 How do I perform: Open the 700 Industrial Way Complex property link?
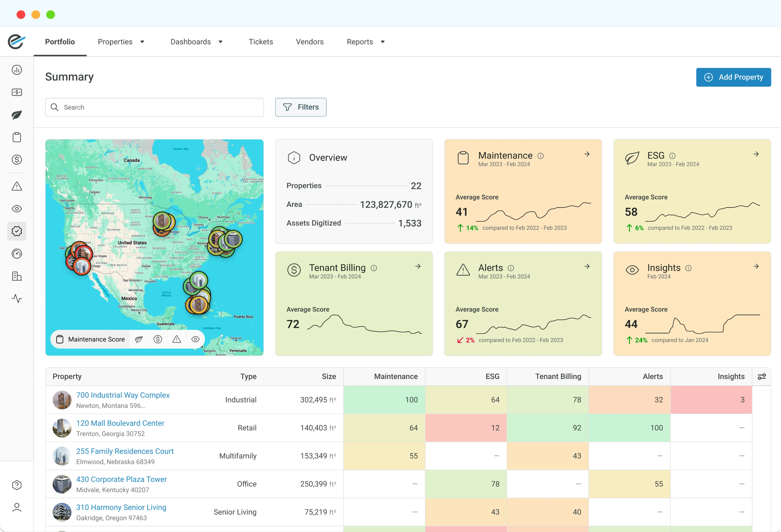[x=123, y=395]
